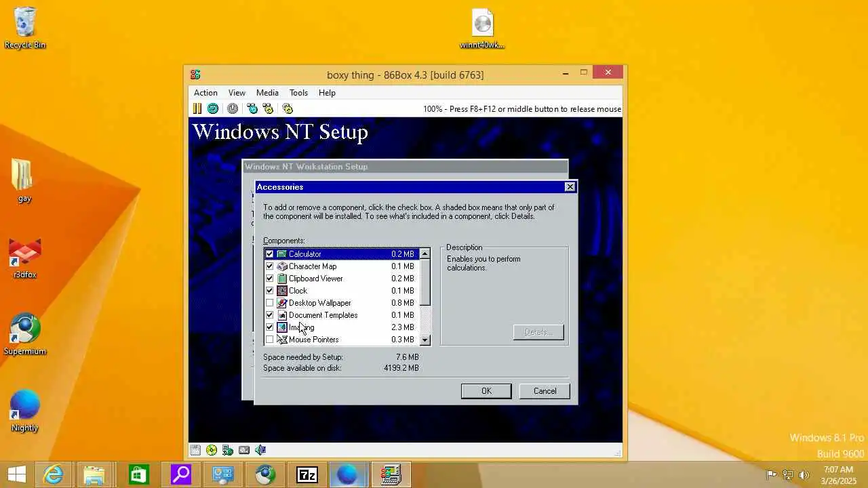Check the Desktop Wallpaper component
Screen dimensions: 868x488
[270, 303]
